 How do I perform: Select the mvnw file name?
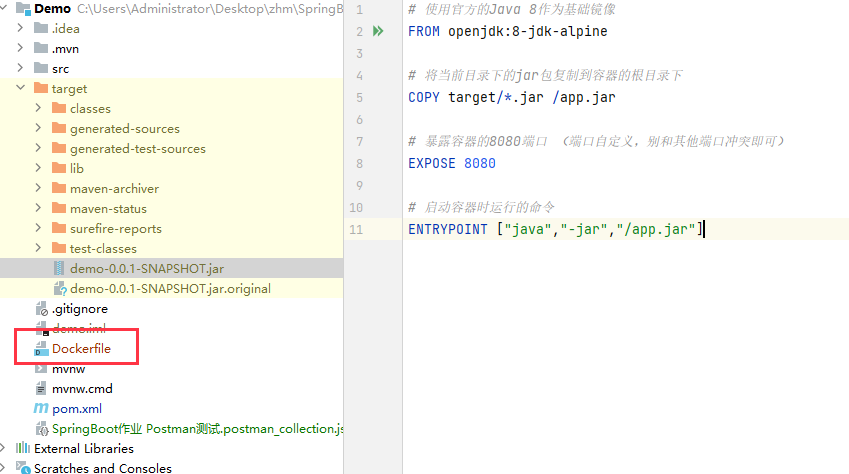[68, 369]
